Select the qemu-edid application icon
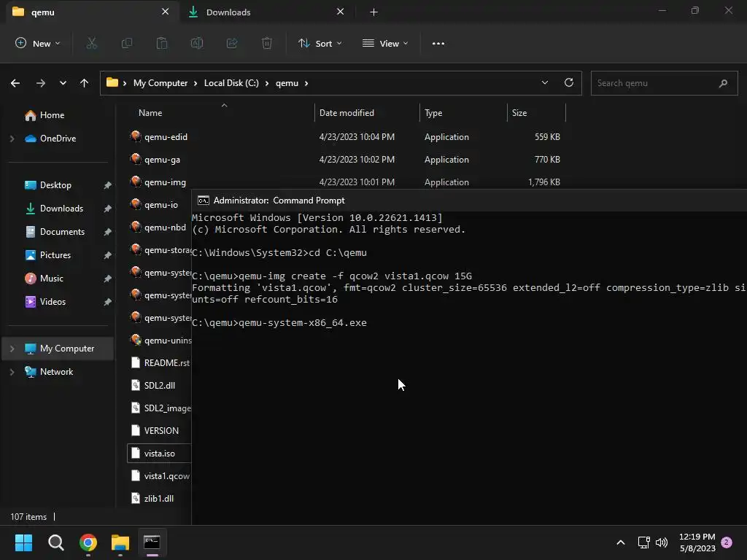The image size is (747, 560). click(x=136, y=136)
